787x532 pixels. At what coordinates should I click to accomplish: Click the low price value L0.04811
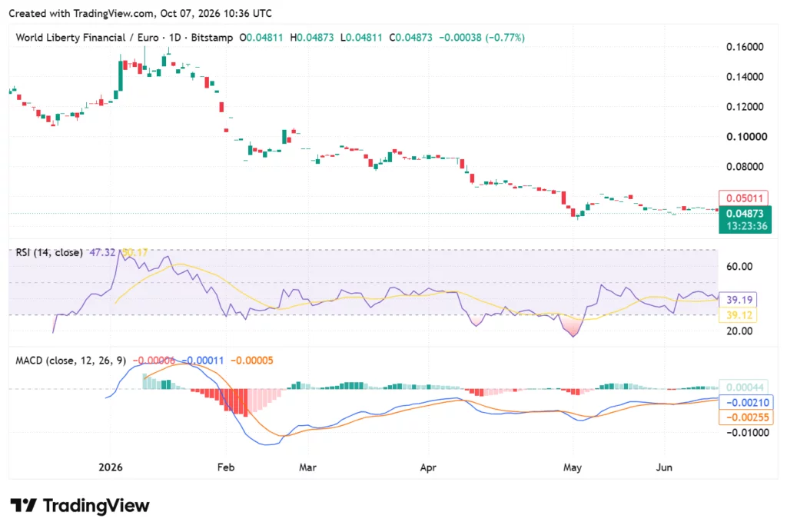coord(361,38)
